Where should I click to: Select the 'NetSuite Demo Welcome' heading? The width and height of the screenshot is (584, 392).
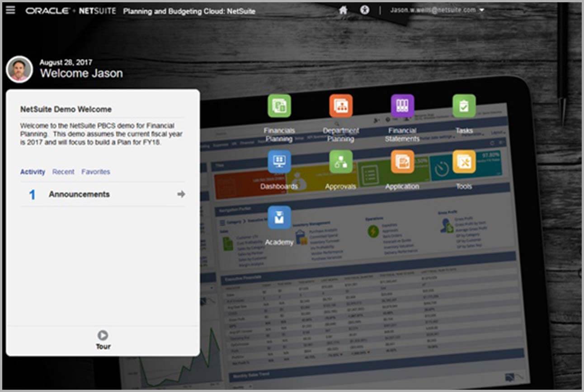[66, 109]
